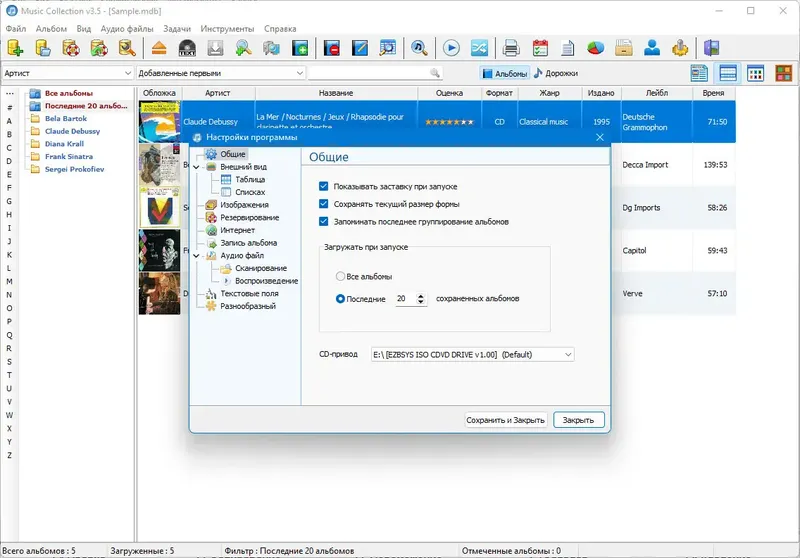The image size is (800, 558).
Task: Select 'Запись альбома' settings item
Action: click(x=248, y=243)
